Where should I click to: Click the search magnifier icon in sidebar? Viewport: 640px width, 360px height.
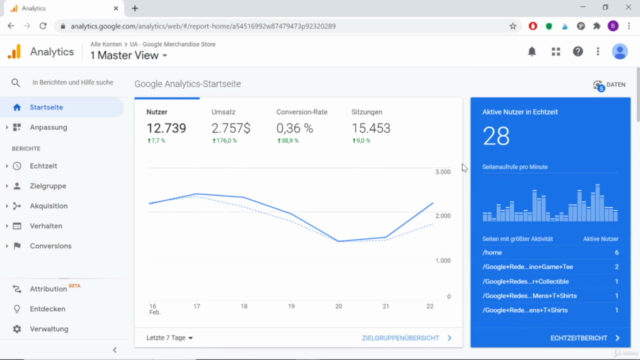pos(16,83)
